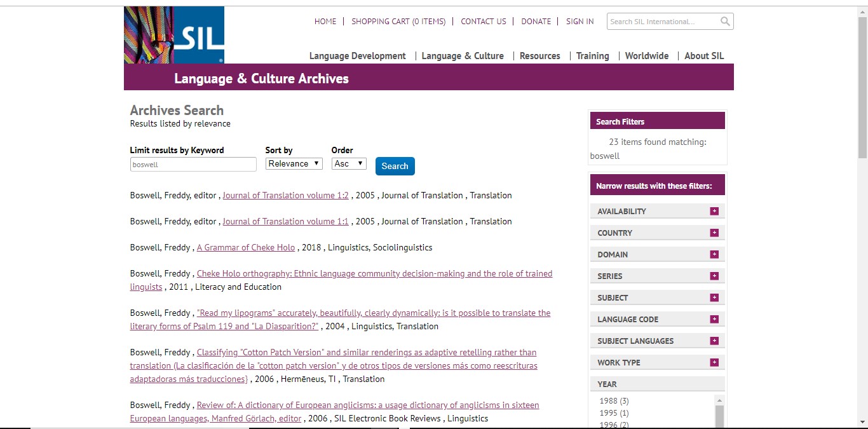This screenshot has height=429, width=868.
Task: Click the keyword filter input field
Action: pyautogui.click(x=193, y=165)
